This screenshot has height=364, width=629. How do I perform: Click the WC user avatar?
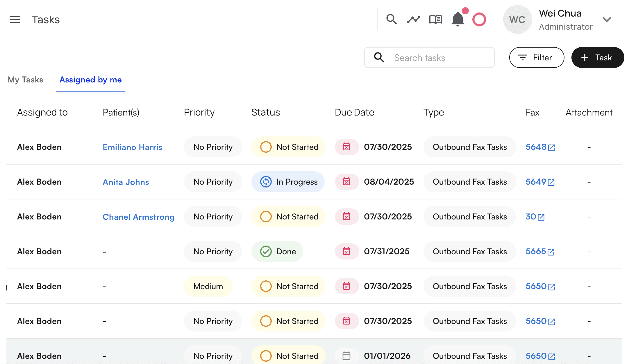[517, 19]
